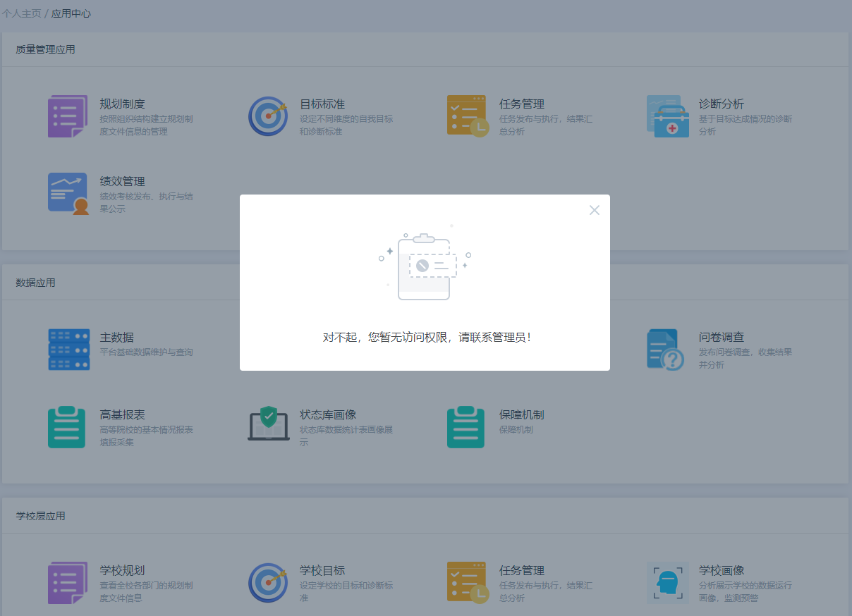Click the 应用中心 breadcrumb item
Image resolution: width=852 pixels, height=616 pixels.
(x=71, y=13)
